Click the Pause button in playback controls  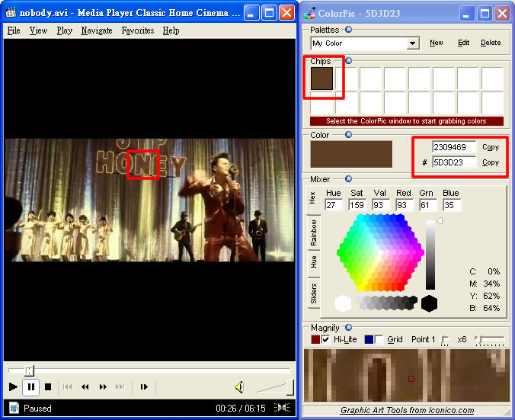[31, 387]
